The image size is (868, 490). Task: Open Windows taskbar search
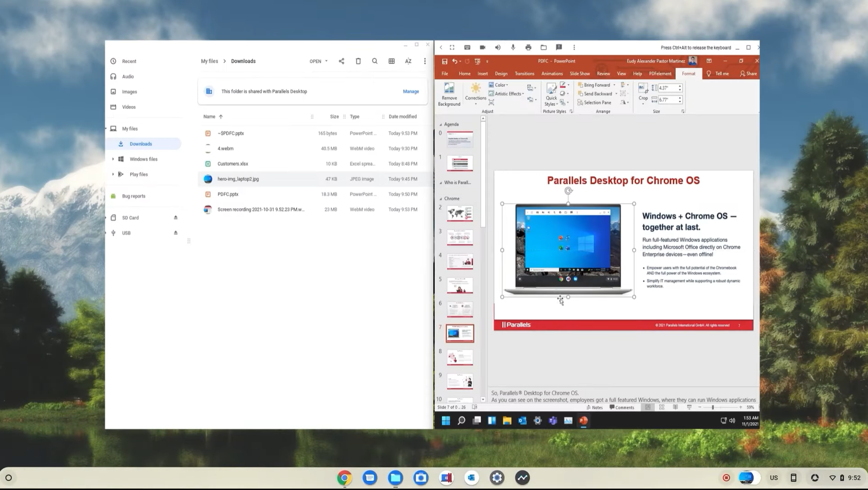(461, 421)
